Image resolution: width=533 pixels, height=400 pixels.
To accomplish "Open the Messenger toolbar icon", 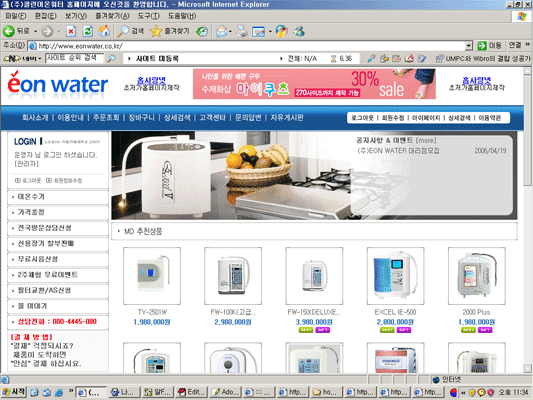I will click(299, 31).
